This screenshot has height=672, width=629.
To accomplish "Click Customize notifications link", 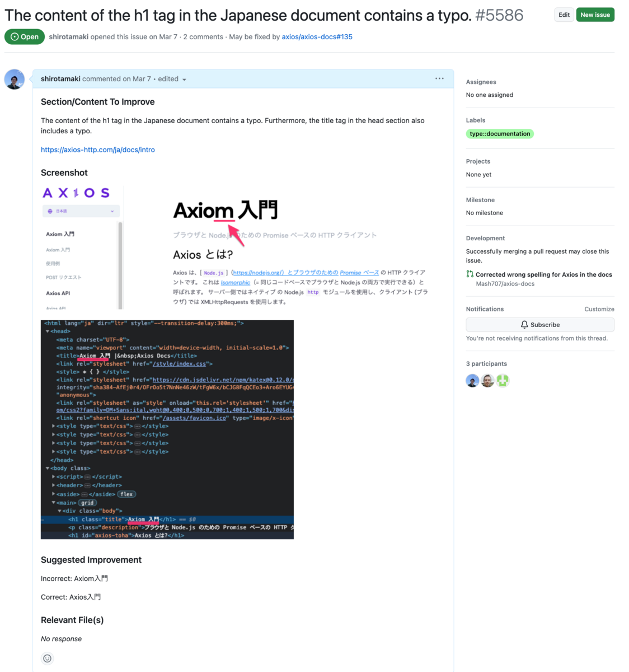I will 599,309.
